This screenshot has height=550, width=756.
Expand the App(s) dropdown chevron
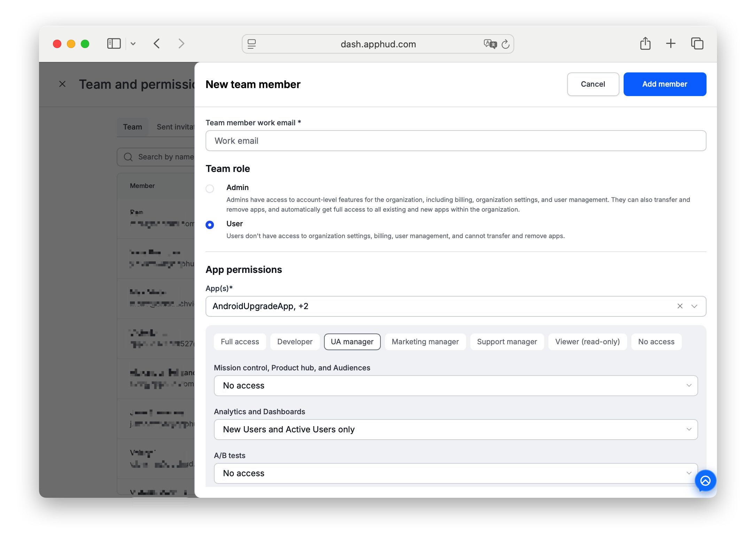pos(694,306)
